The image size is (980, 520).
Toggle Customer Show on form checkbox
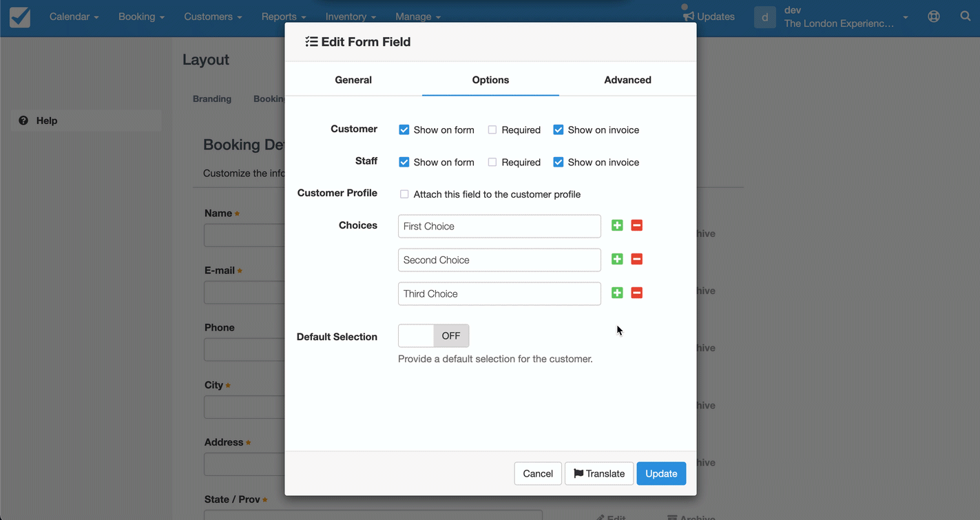[404, 129]
